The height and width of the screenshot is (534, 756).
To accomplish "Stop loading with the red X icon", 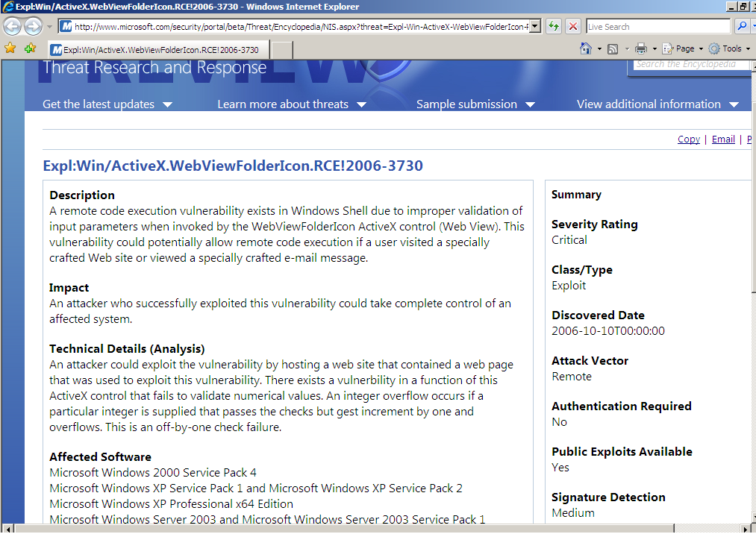I will [573, 27].
